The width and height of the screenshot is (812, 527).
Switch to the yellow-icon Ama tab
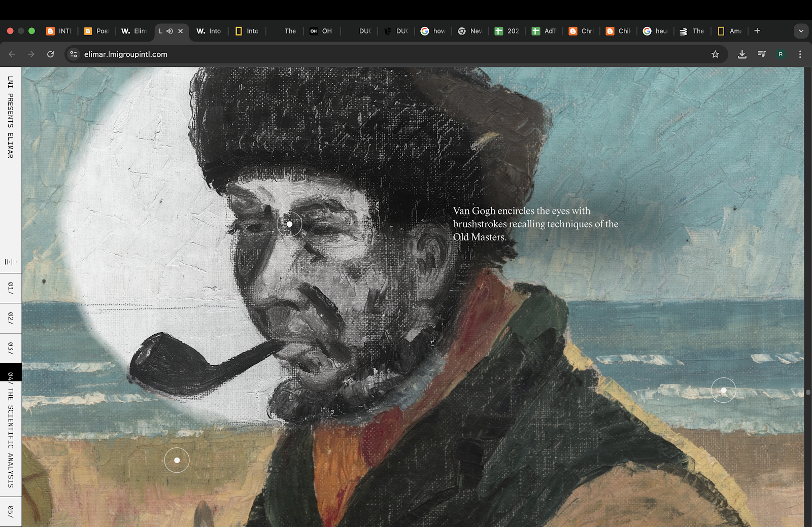729,31
